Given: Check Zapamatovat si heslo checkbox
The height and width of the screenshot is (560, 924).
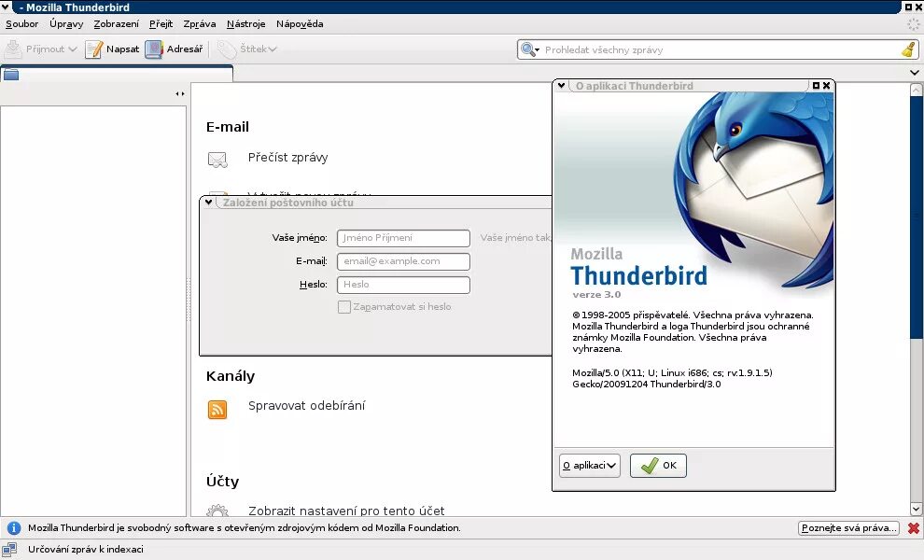Looking at the screenshot, I should tap(344, 307).
